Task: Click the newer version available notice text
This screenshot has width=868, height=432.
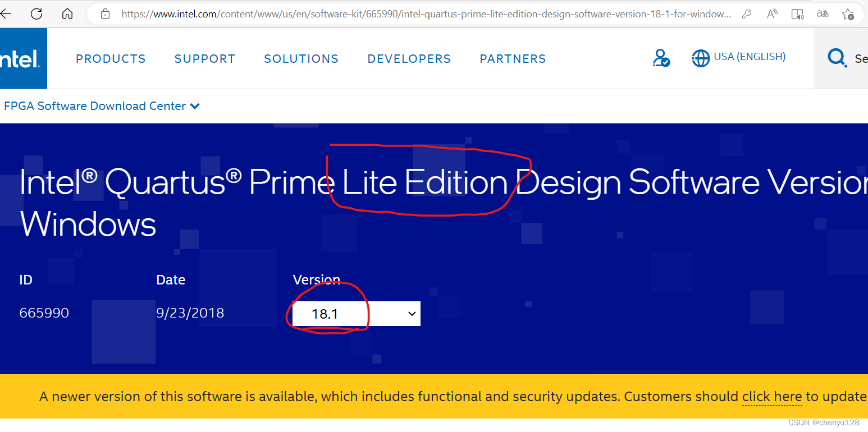Action: tap(454, 397)
